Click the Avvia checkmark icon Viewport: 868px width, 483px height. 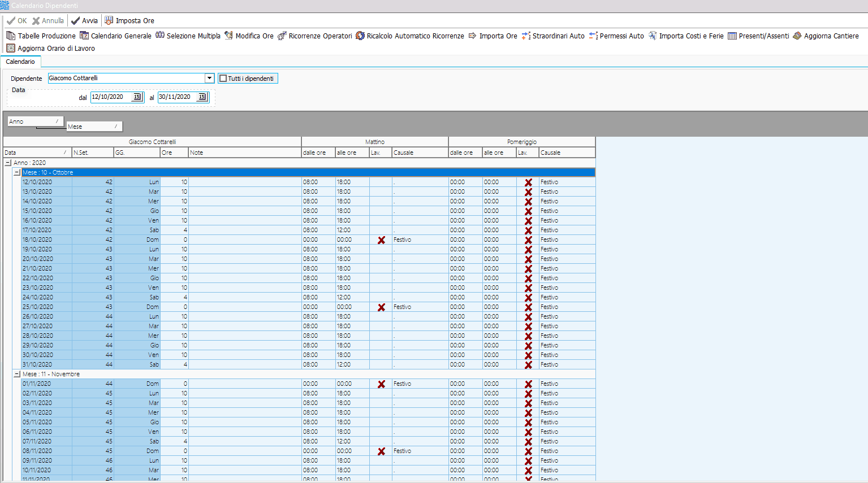(75, 21)
